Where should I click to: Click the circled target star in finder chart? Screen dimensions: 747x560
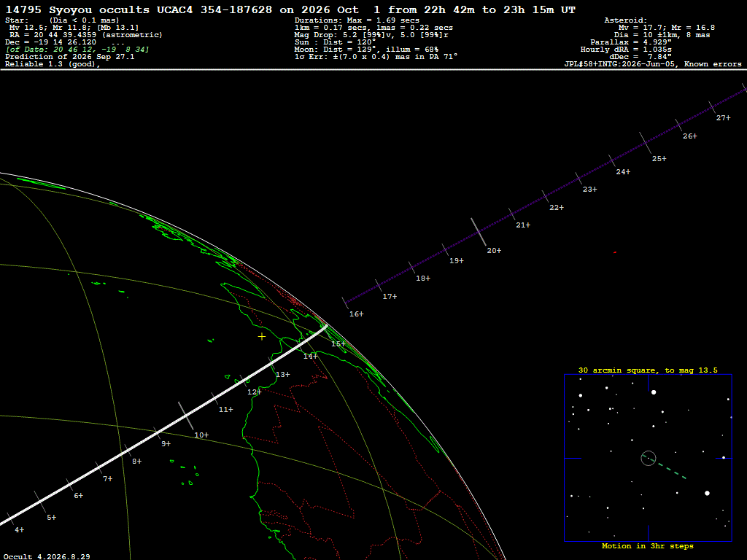649,458
